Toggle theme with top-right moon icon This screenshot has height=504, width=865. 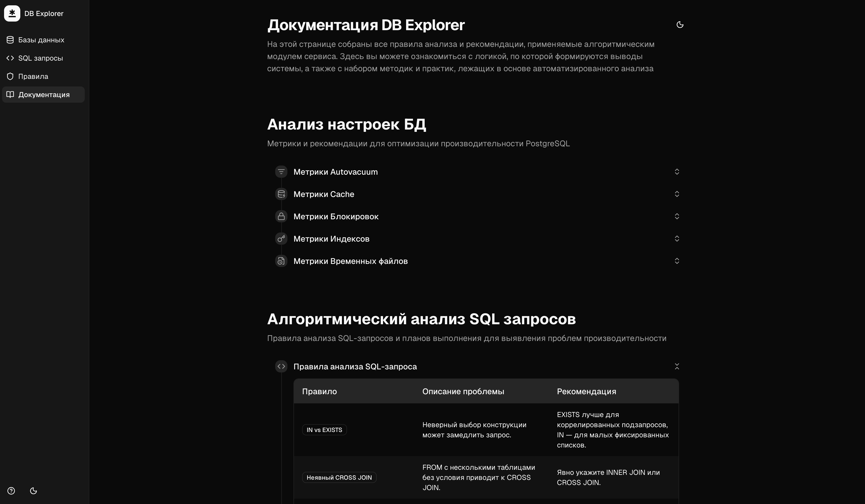(x=680, y=25)
